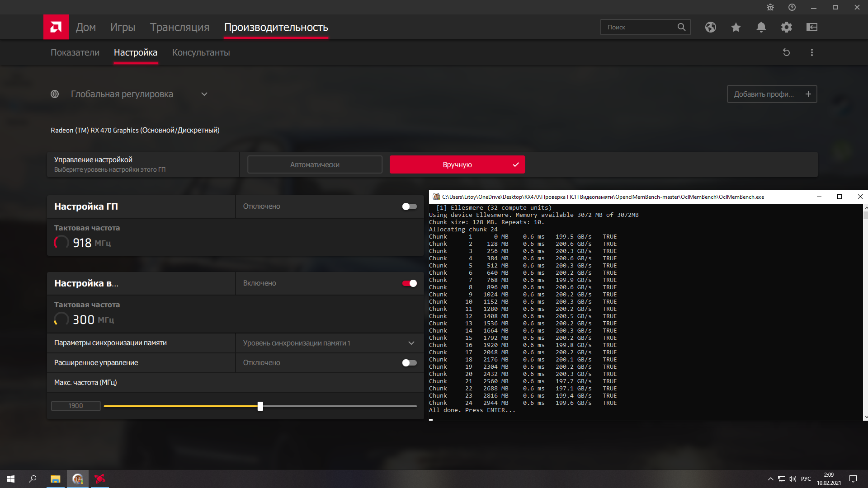Screen dimensions: 868x488
Task: Open the Показатели subtab
Action: pos(75,52)
